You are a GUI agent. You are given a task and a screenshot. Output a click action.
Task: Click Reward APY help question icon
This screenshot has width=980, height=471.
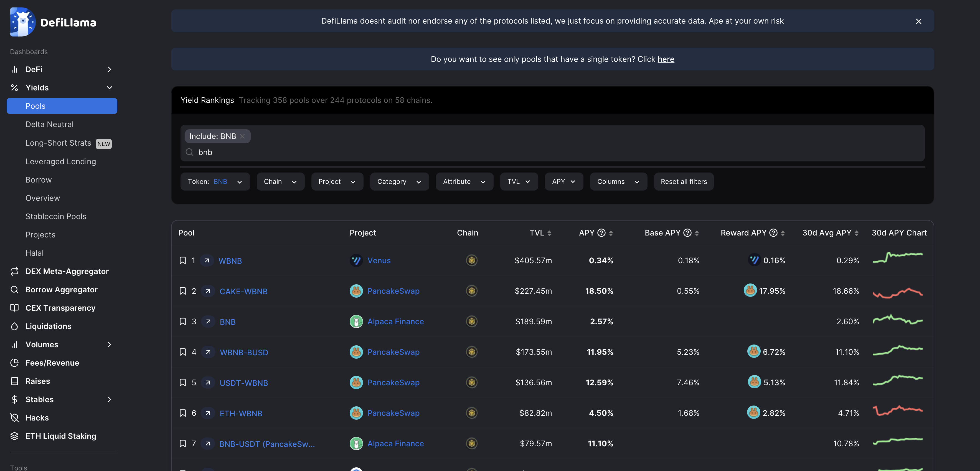773,233
